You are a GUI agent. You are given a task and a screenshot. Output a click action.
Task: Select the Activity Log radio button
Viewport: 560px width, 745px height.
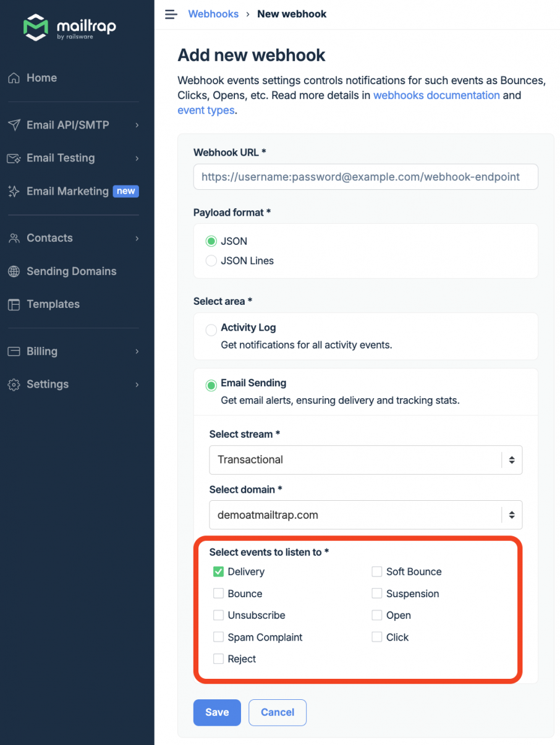[x=211, y=330]
